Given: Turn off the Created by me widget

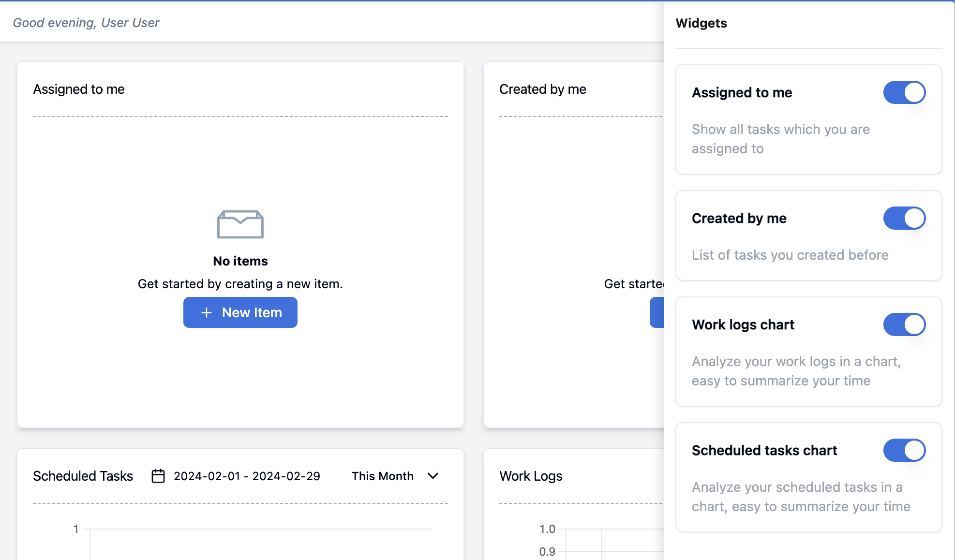Looking at the screenshot, I should pyautogui.click(x=904, y=218).
